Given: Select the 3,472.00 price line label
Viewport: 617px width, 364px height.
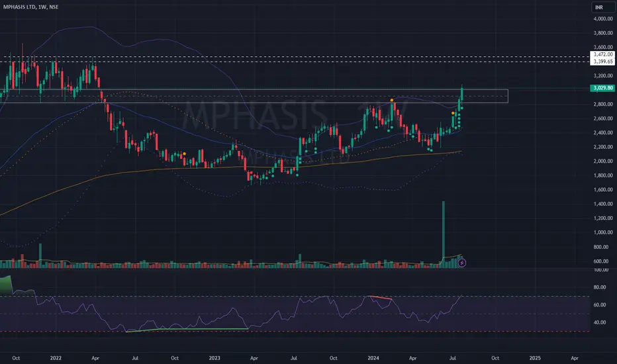Looking at the screenshot, I should click(x=603, y=54).
